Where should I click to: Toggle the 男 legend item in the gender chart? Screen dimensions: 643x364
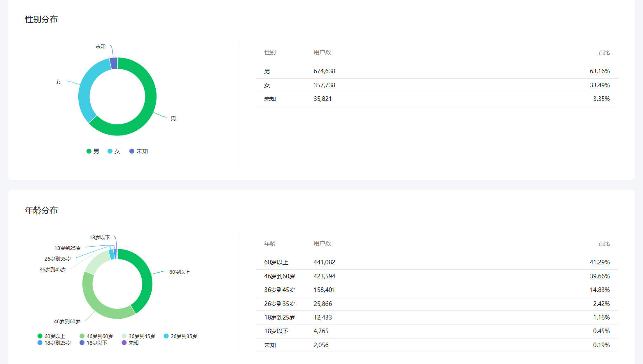(x=93, y=151)
